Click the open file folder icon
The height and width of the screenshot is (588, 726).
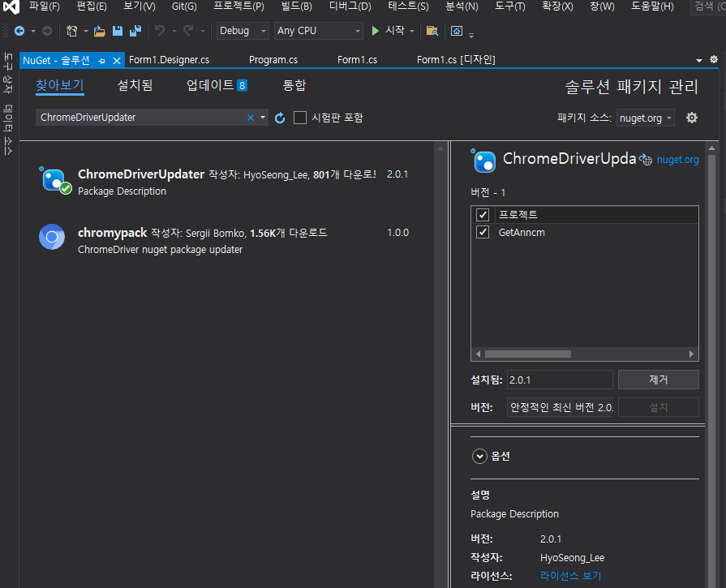tap(100, 31)
